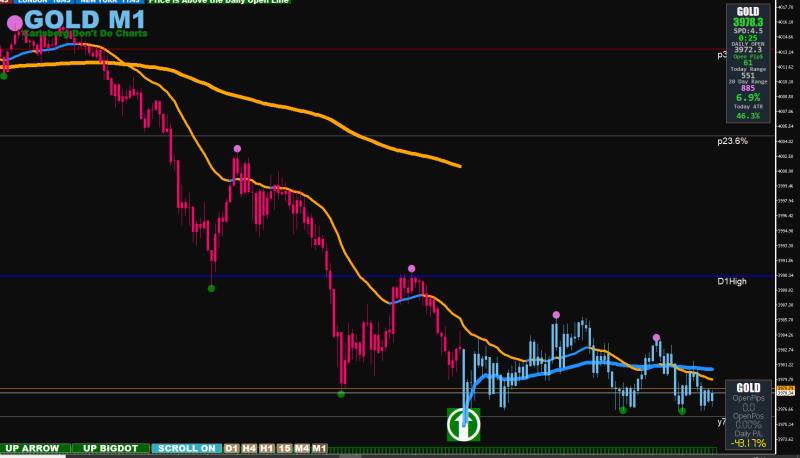Viewport: 800px width, 458px height.
Task: Switch to the M1 timeframe
Action: tap(319, 448)
